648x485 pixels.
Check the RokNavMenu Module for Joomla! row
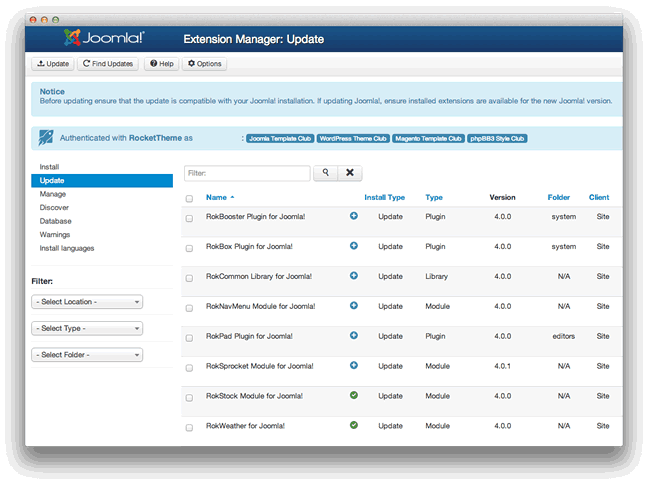(189, 308)
